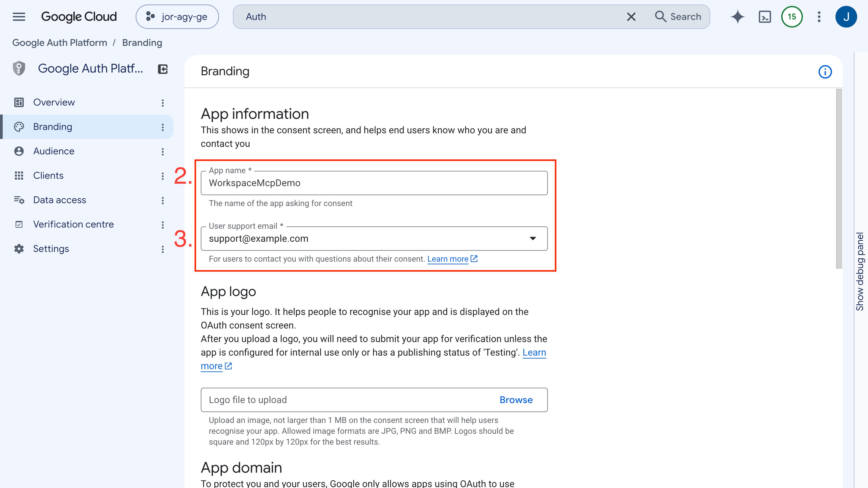Click the Audience person icon
Image resolution: width=868 pixels, height=488 pixels.
pyautogui.click(x=19, y=151)
